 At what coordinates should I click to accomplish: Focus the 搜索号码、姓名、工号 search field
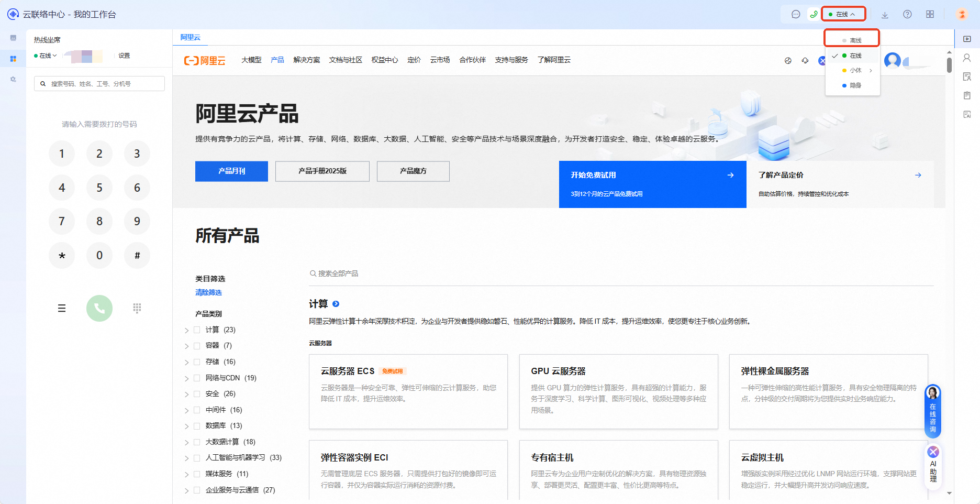pyautogui.click(x=99, y=84)
